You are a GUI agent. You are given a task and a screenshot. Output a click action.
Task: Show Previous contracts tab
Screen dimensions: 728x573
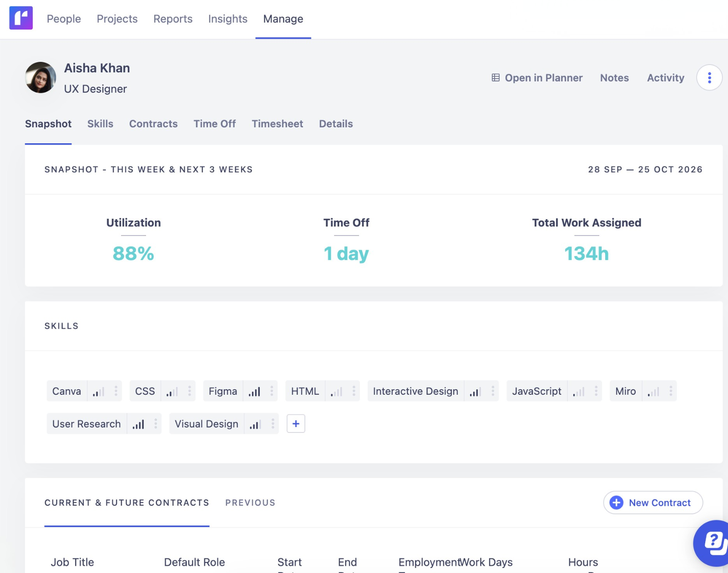250,503
